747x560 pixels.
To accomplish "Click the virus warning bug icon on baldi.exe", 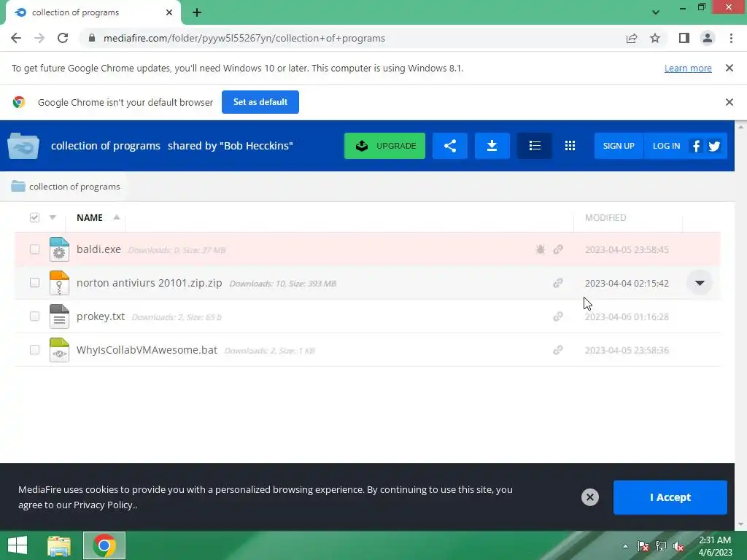I will (540, 249).
